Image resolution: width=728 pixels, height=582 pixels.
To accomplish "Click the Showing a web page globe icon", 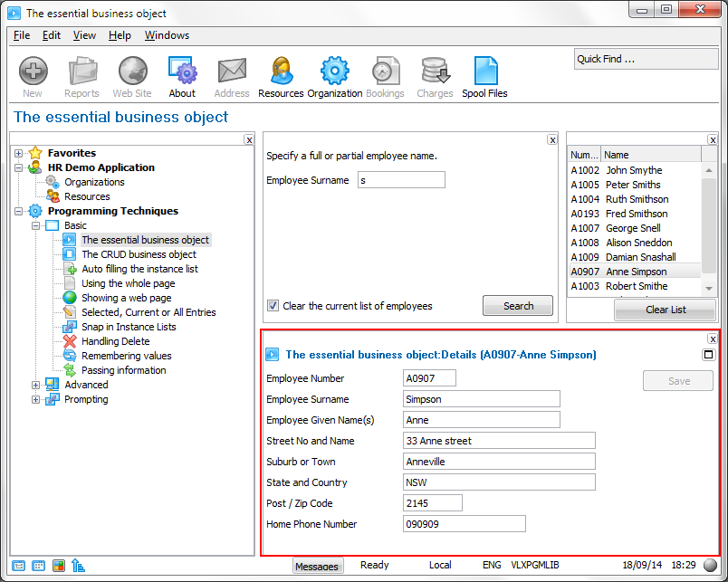I will [x=70, y=298].
